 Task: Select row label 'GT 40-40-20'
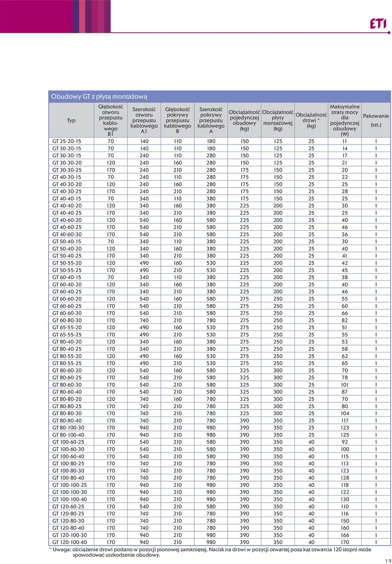[x=67, y=206]
